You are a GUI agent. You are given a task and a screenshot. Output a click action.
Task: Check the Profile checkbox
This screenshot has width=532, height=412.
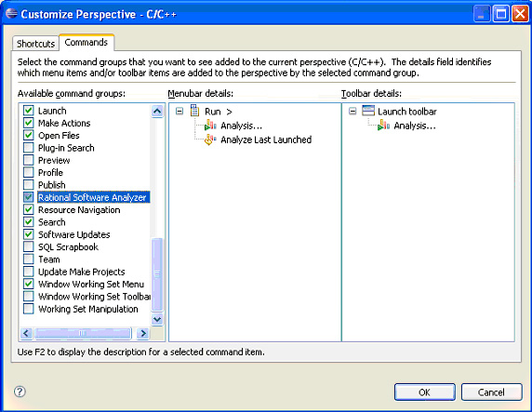coord(29,172)
